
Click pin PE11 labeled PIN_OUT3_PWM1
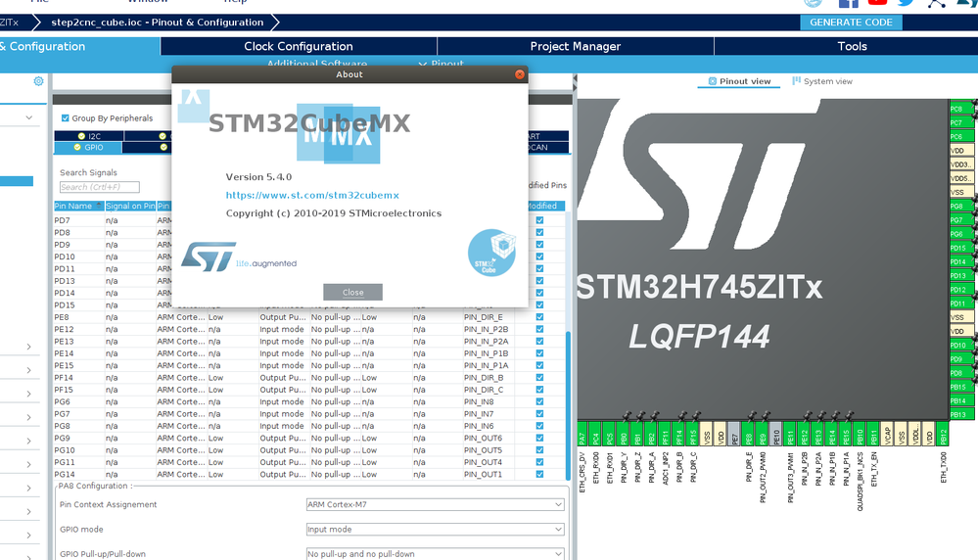(x=790, y=434)
